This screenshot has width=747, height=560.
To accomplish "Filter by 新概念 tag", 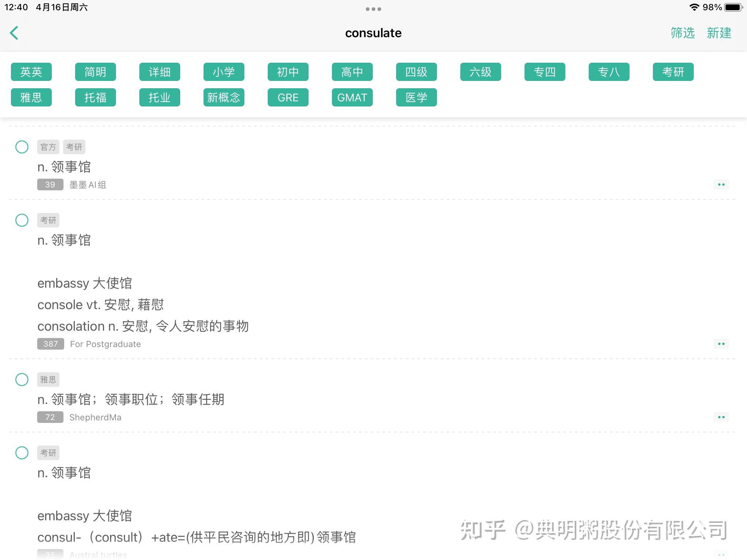I will (x=224, y=97).
